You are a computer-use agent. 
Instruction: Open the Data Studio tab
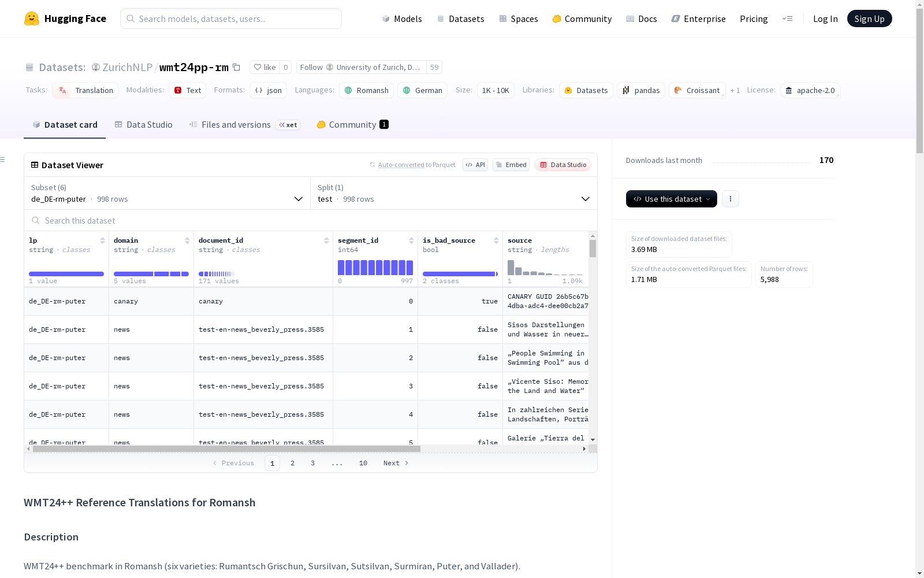click(144, 125)
